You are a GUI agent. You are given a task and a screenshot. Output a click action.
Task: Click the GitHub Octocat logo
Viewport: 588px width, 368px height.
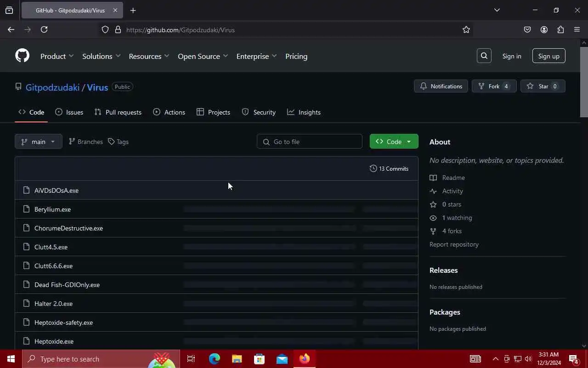click(x=22, y=56)
